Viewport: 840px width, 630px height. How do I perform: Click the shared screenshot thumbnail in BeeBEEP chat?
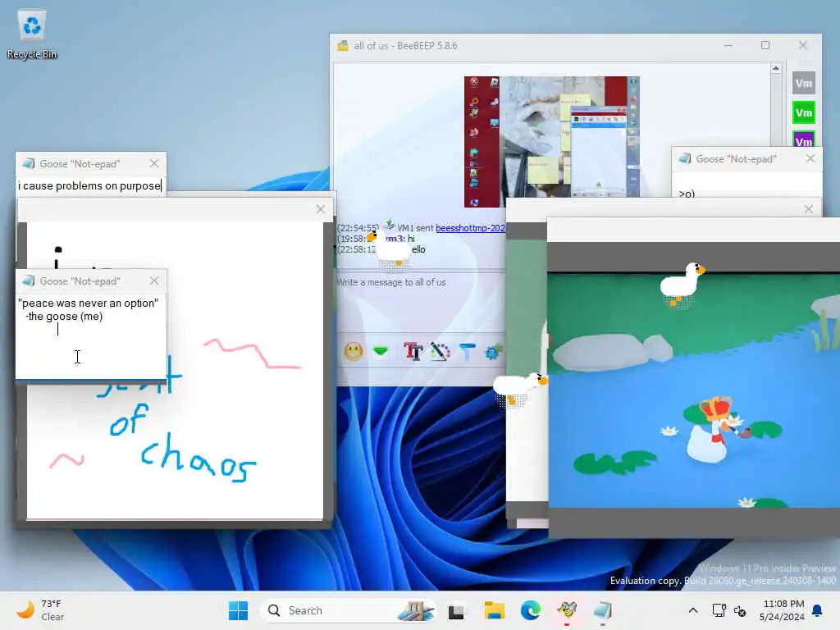coord(552,141)
